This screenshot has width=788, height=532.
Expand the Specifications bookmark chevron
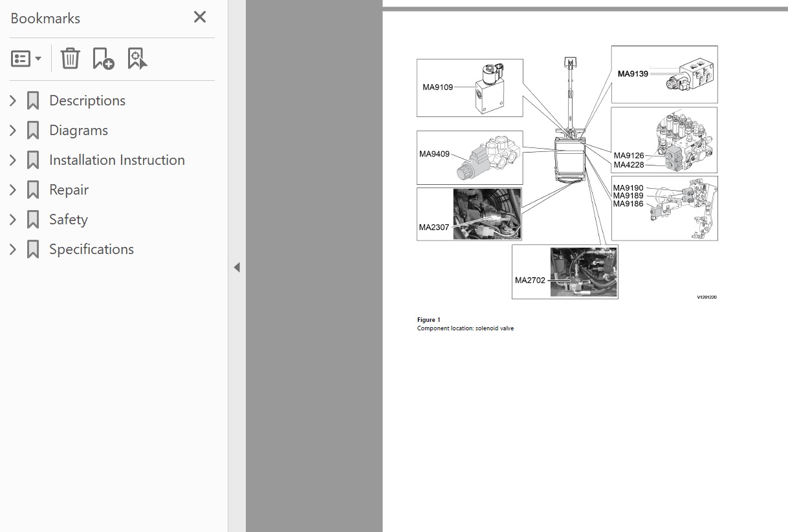click(12, 250)
